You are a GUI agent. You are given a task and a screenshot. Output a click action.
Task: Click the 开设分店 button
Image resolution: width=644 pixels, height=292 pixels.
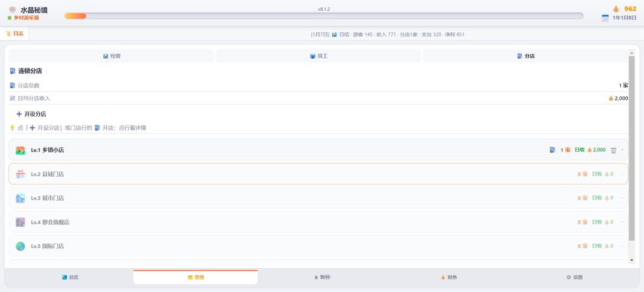31,114
